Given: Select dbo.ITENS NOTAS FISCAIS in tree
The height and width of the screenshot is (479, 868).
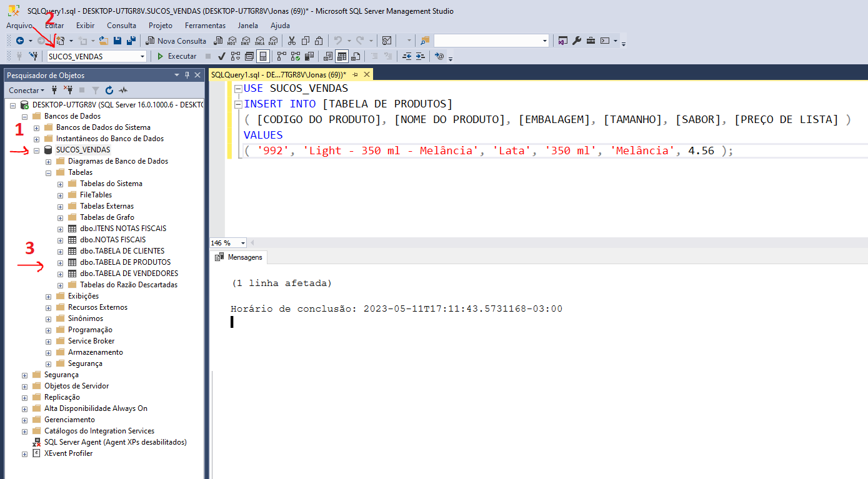Looking at the screenshot, I should [x=123, y=229].
